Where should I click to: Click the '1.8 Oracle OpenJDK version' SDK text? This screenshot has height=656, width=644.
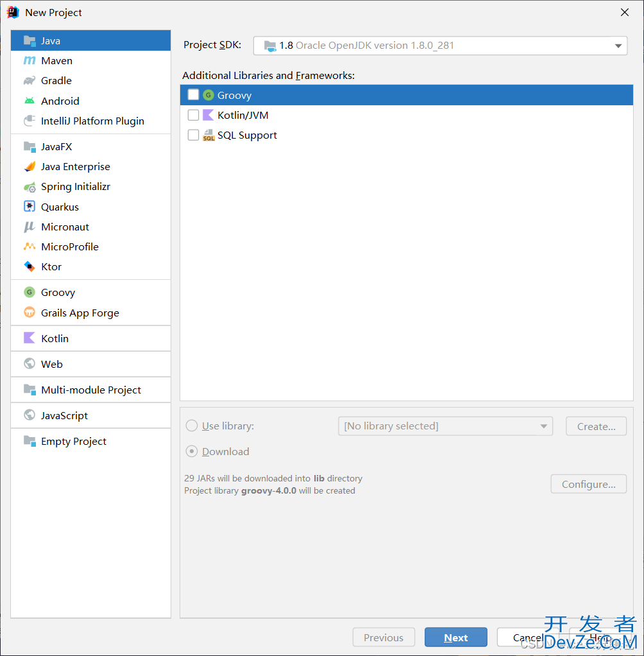[367, 46]
